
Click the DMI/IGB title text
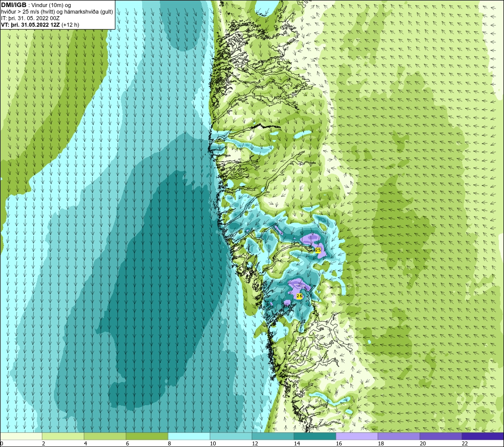(x=14, y=5)
